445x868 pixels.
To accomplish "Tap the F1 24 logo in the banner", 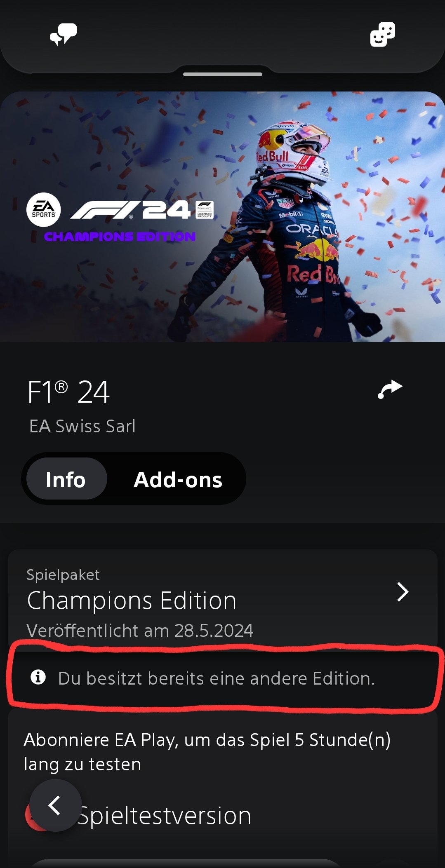I will [x=142, y=210].
